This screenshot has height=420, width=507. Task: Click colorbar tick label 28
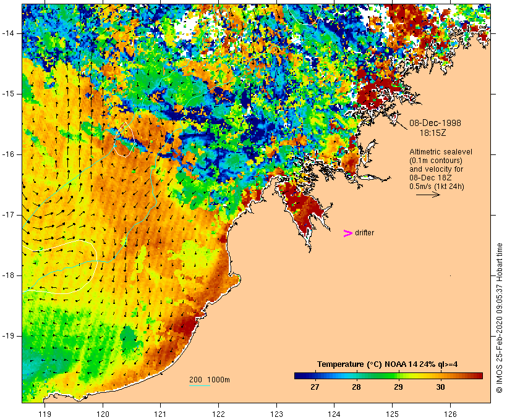click(x=356, y=387)
